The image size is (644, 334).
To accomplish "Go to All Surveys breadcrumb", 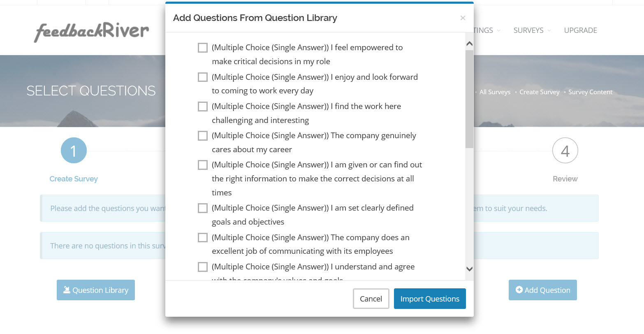I will (x=495, y=92).
